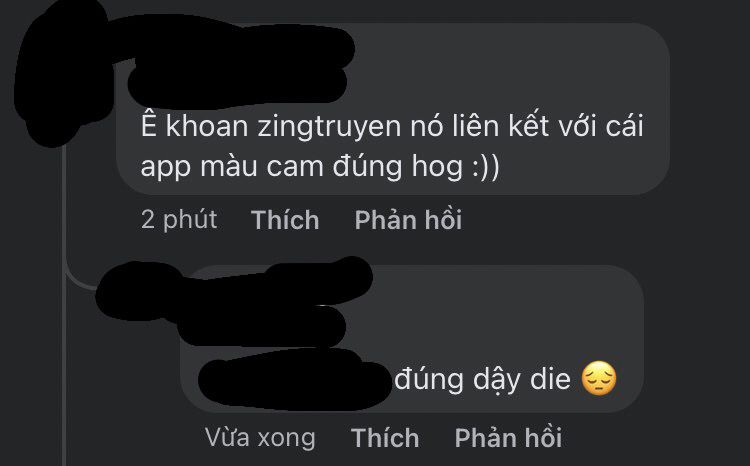
Task: Select the first comment bubble
Action: (x=392, y=109)
